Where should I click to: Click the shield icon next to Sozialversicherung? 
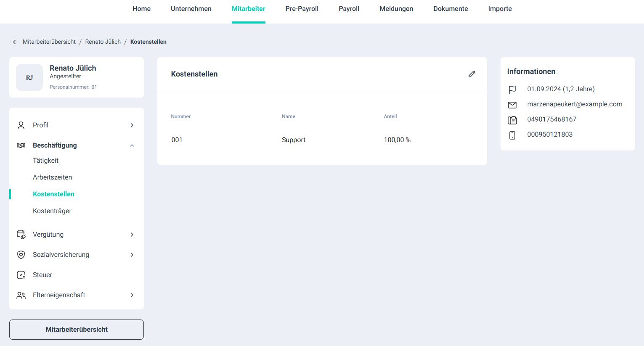click(x=21, y=255)
